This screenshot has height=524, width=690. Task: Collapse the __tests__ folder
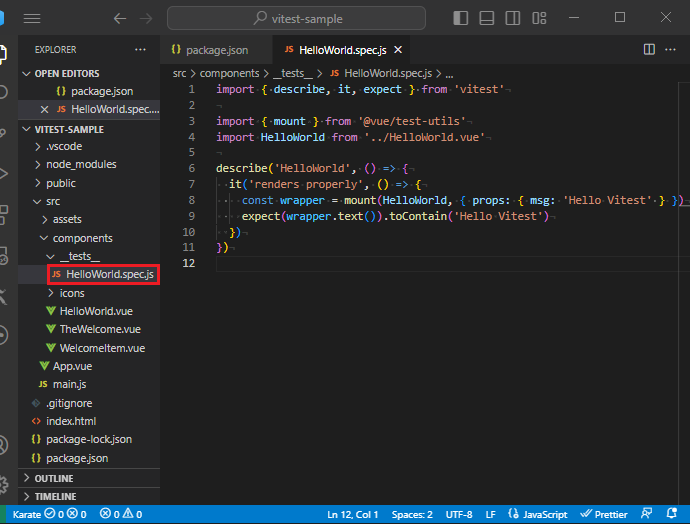point(89,256)
